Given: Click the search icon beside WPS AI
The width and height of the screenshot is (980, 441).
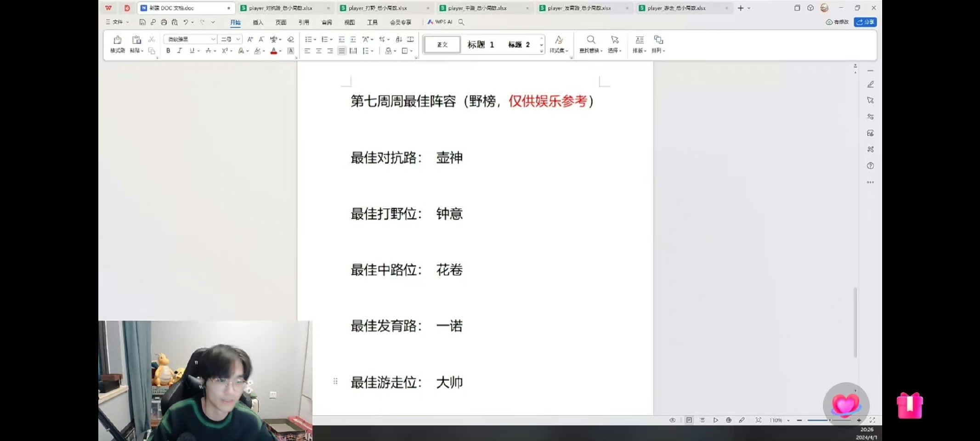Looking at the screenshot, I should tap(461, 22).
